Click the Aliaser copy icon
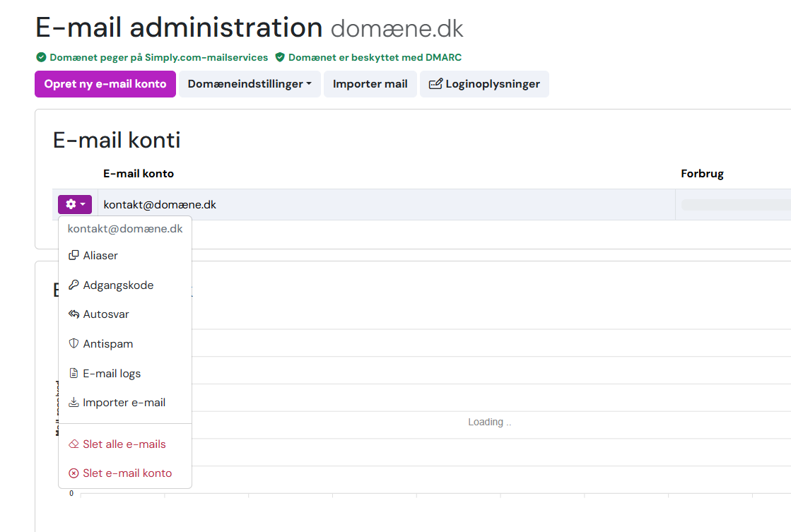The width and height of the screenshot is (791, 532). coord(74,256)
